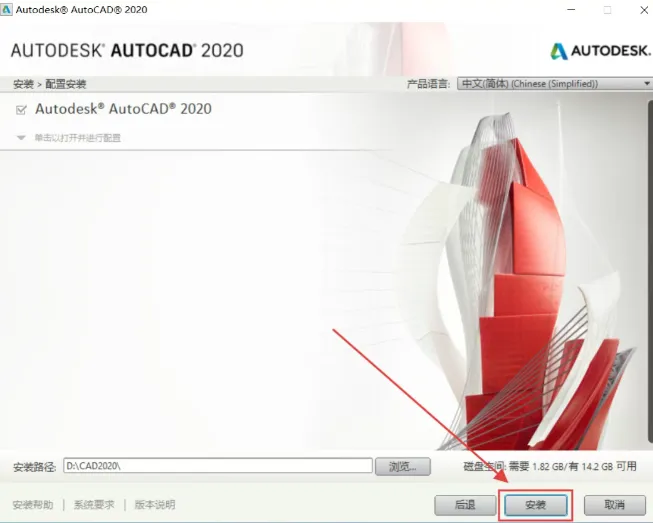
Task: Click the Autodesk logo in the header
Action: 600,51
